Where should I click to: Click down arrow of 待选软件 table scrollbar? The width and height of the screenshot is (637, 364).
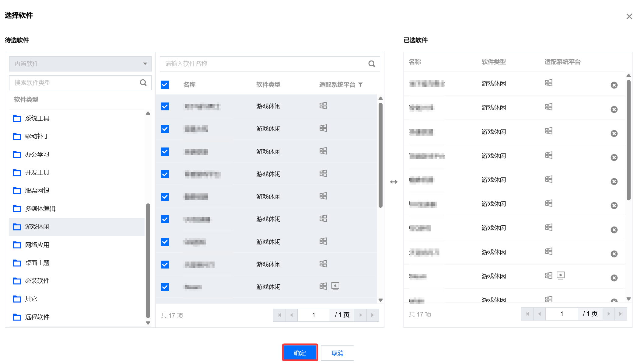[380, 300]
